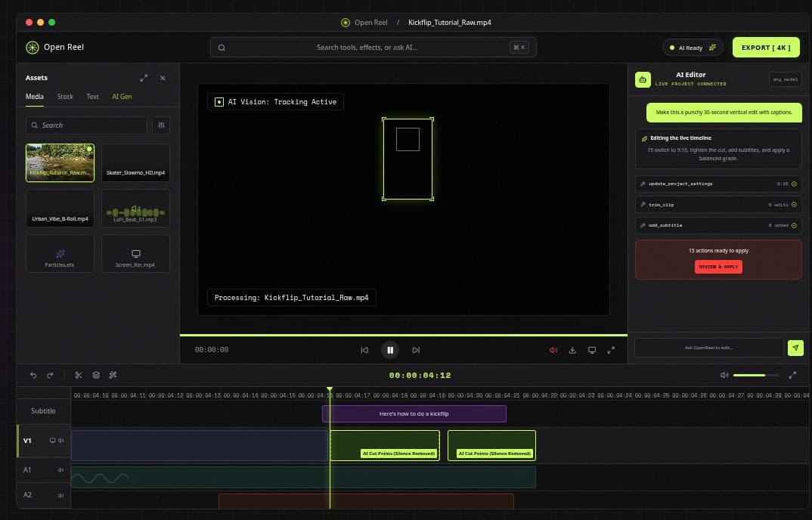Mute the A2 audio track
The image size is (812, 520).
[60, 496]
